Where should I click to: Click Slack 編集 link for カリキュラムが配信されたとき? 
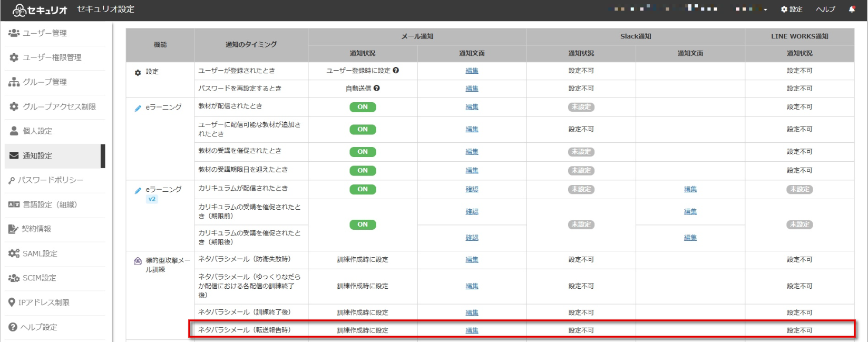(x=690, y=189)
